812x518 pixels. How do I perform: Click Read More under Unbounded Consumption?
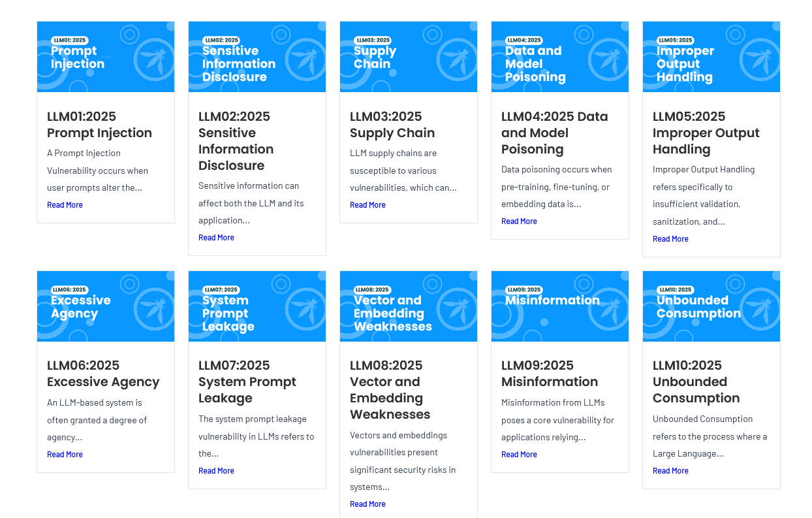pos(670,471)
